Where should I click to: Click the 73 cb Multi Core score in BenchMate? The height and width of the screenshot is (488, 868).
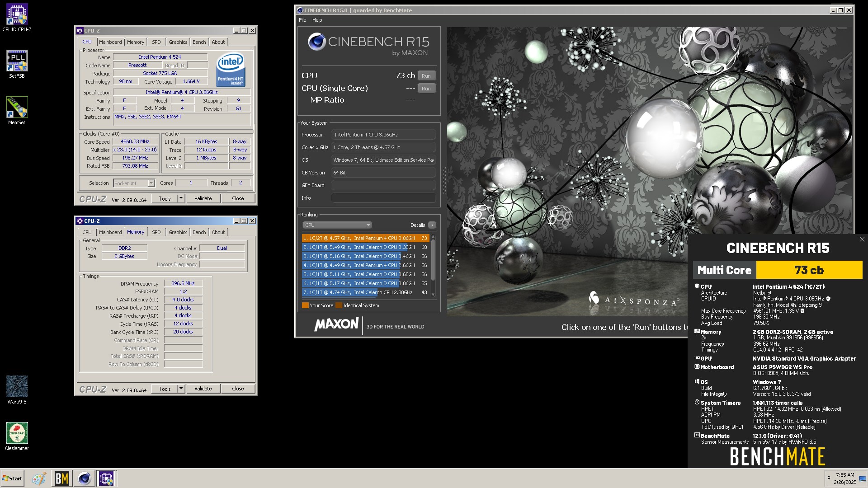[x=809, y=270]
